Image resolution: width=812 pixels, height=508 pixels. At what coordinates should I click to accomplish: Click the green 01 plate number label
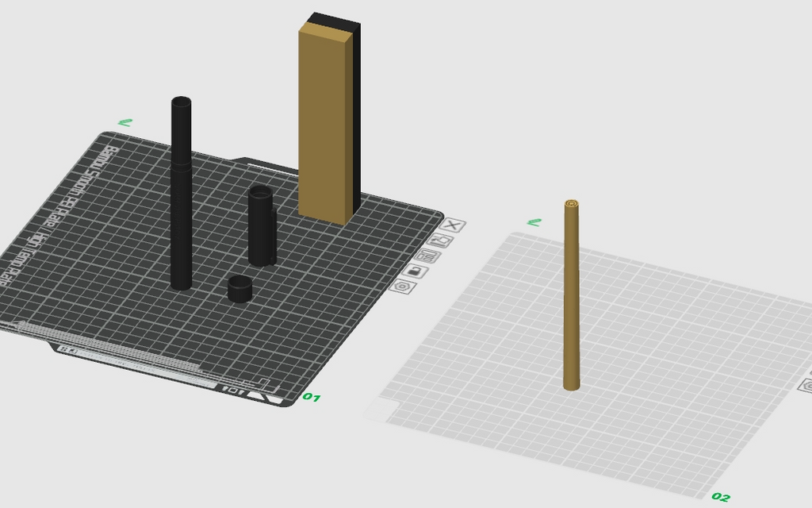point(311,397)
